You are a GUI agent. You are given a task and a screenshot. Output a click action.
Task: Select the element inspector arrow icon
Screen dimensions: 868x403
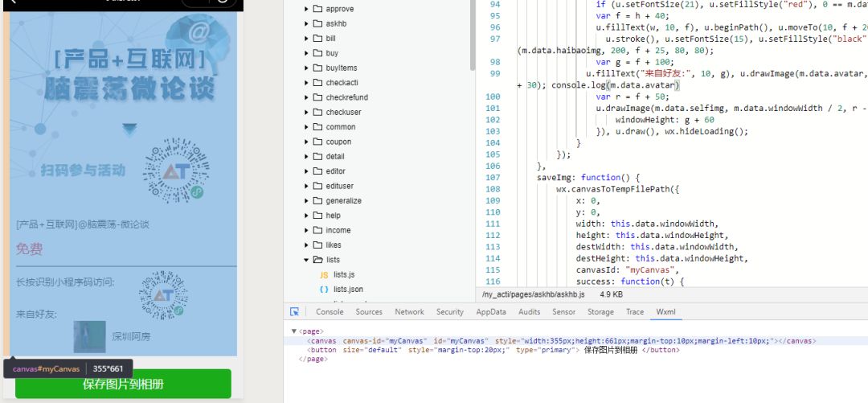point(294,312)
